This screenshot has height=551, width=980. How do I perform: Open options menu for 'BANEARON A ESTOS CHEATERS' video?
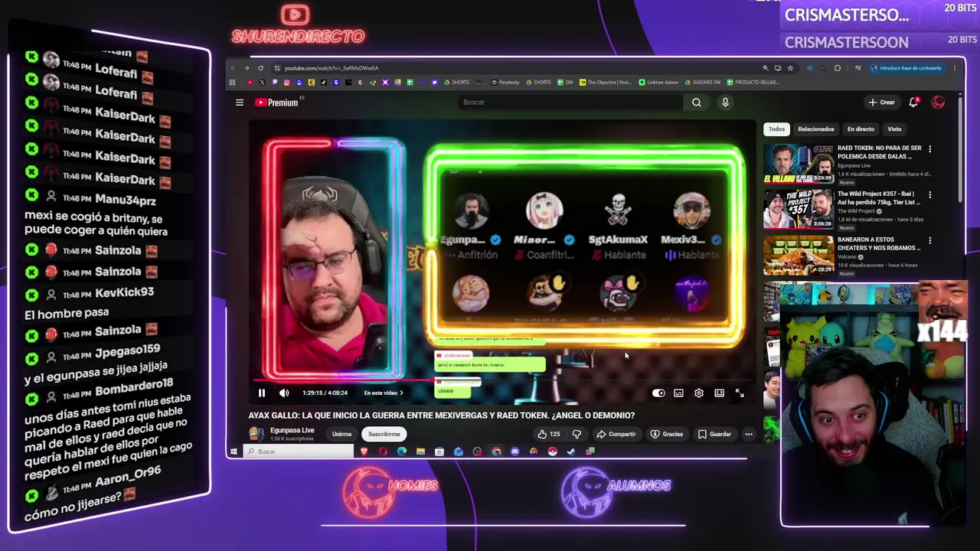pos(929,241)
